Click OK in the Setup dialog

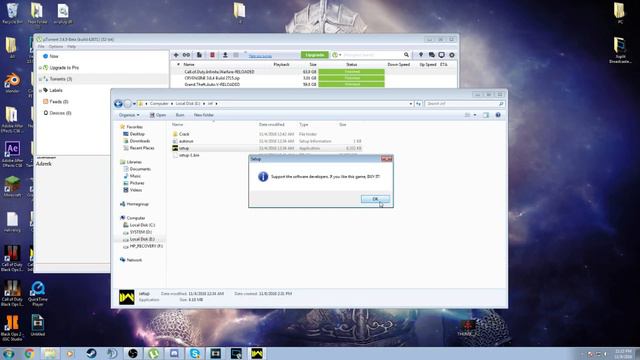pyautogui.click(x=375, y=199)
